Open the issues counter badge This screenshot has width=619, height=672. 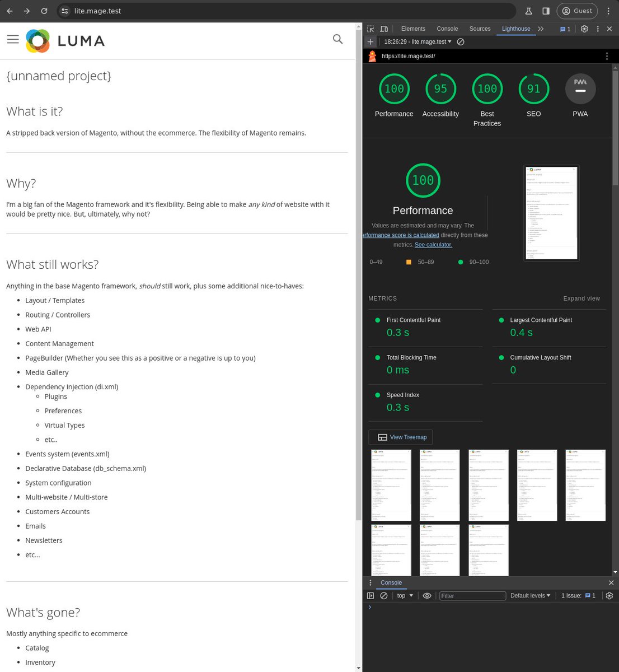[565, 29]
